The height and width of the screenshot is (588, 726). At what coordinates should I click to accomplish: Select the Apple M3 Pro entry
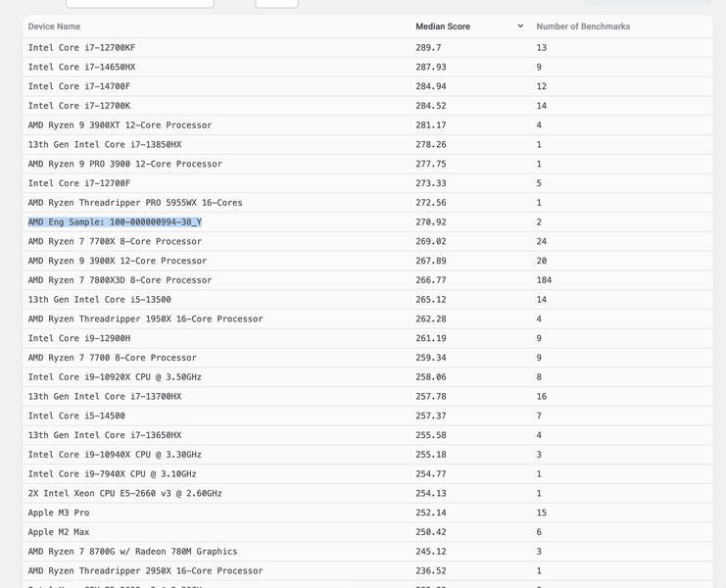pos(59,514)
